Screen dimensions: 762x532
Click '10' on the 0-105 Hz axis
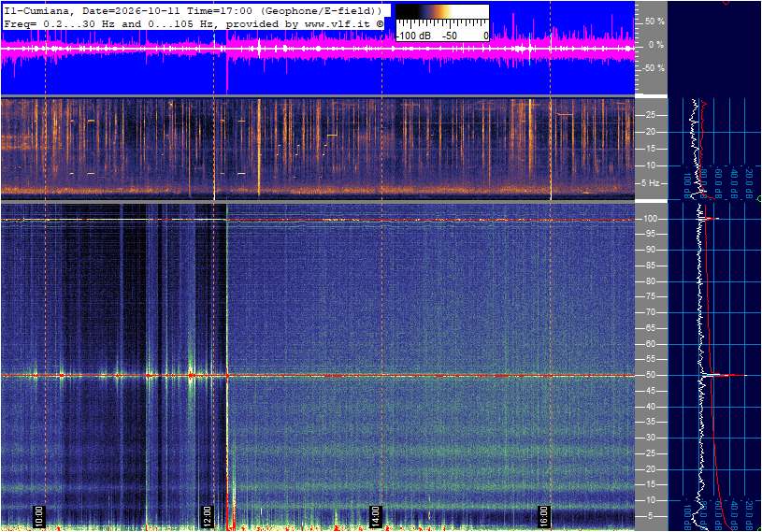point(650,500)
